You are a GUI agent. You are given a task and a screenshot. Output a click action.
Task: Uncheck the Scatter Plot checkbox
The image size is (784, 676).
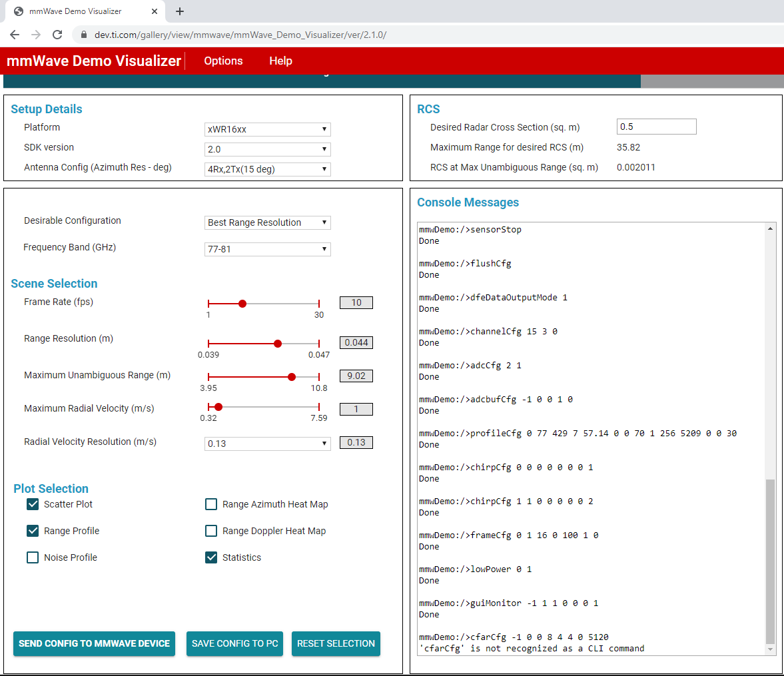[x=33, y=504]
